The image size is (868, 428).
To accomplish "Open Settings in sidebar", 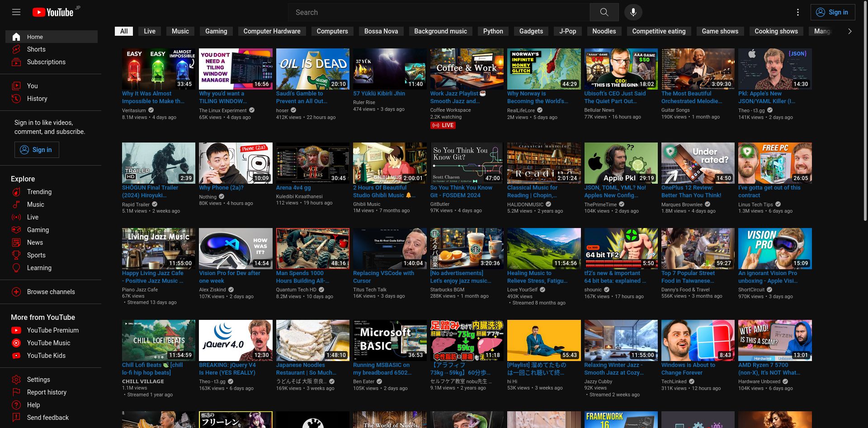I will tap(52, 380).
